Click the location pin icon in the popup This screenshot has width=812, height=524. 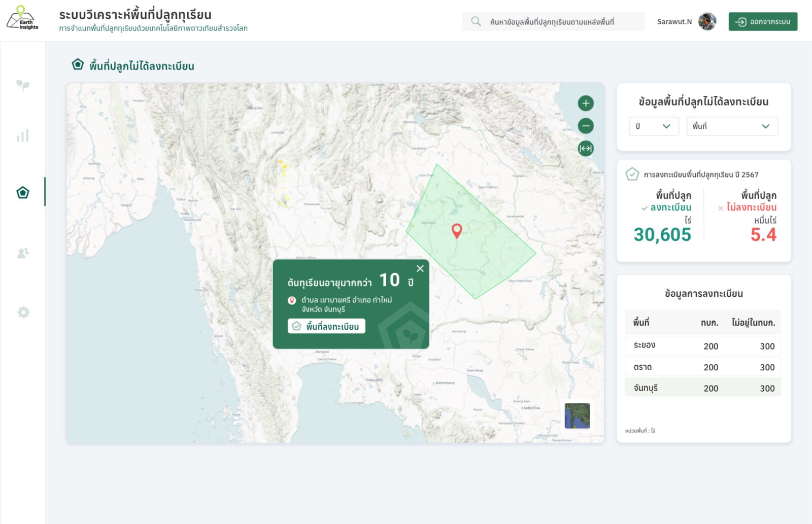click(292, 300)
